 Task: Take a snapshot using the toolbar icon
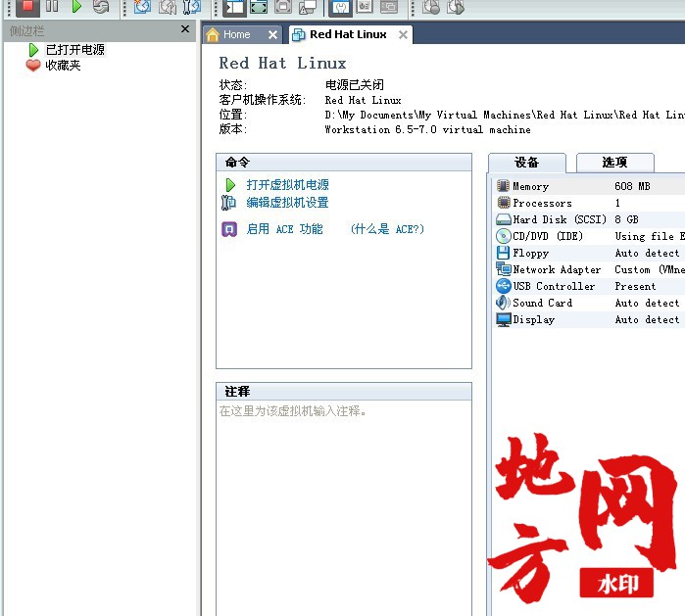point(142,6)
